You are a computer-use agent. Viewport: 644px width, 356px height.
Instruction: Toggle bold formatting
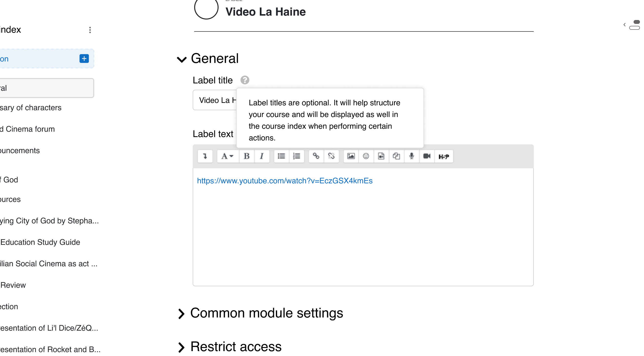point(246,156)
